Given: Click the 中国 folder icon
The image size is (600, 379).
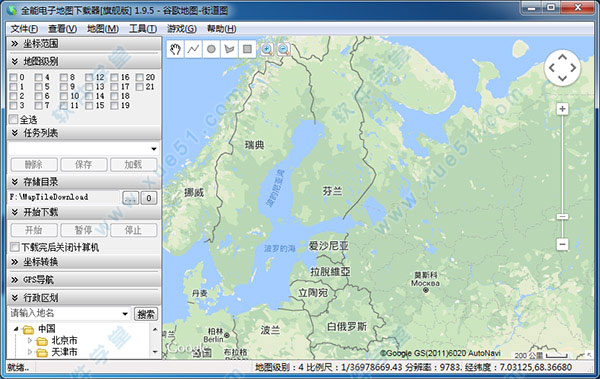Looking at the screenshot, I should pos(28,329).
